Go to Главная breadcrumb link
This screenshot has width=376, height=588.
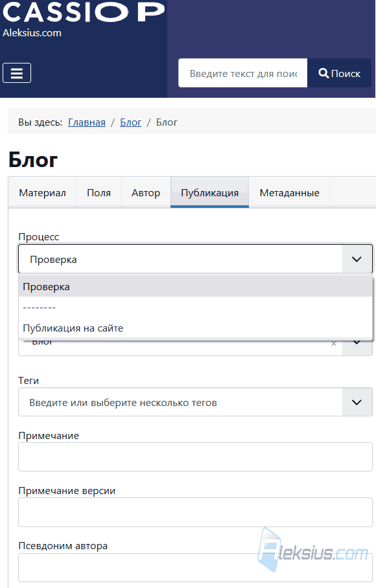(87, 122)
